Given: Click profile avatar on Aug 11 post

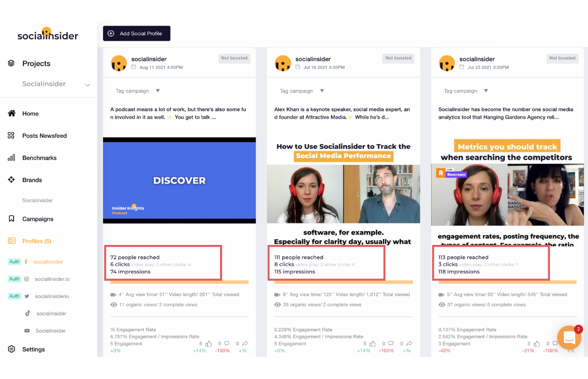Looking at the screenshot, I should point(119,63).
